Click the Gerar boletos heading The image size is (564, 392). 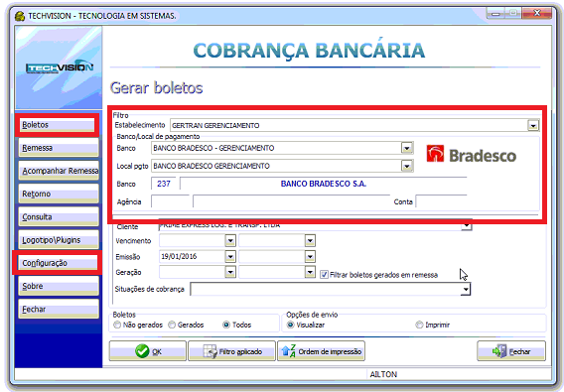(157, 87)
